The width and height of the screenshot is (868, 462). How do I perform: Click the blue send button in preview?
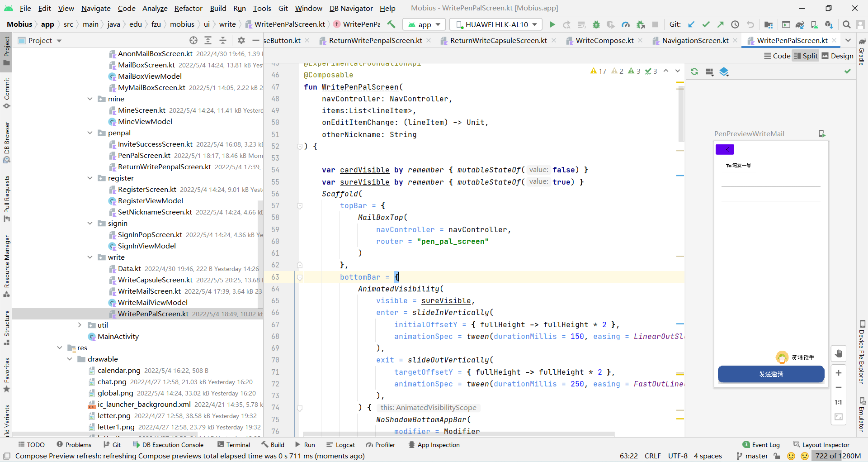pos(771,374)
